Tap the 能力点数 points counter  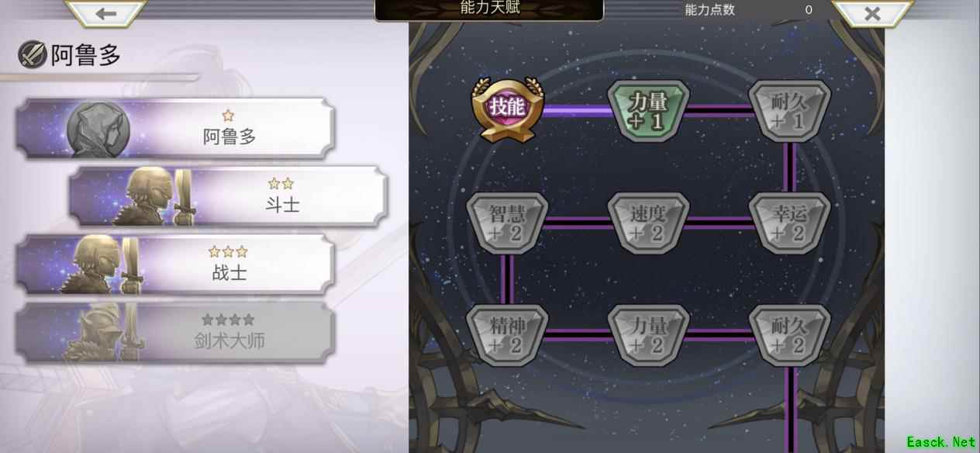(x=748, y=10)
